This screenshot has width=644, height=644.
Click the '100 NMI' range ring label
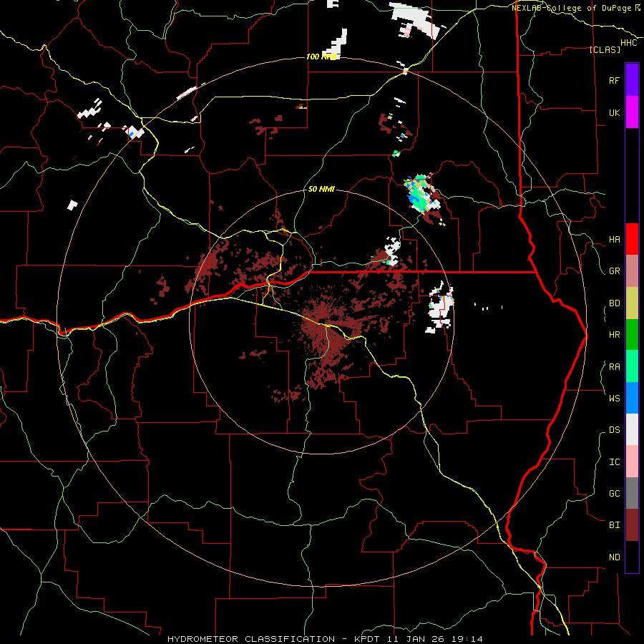click(x=321, y=57)
